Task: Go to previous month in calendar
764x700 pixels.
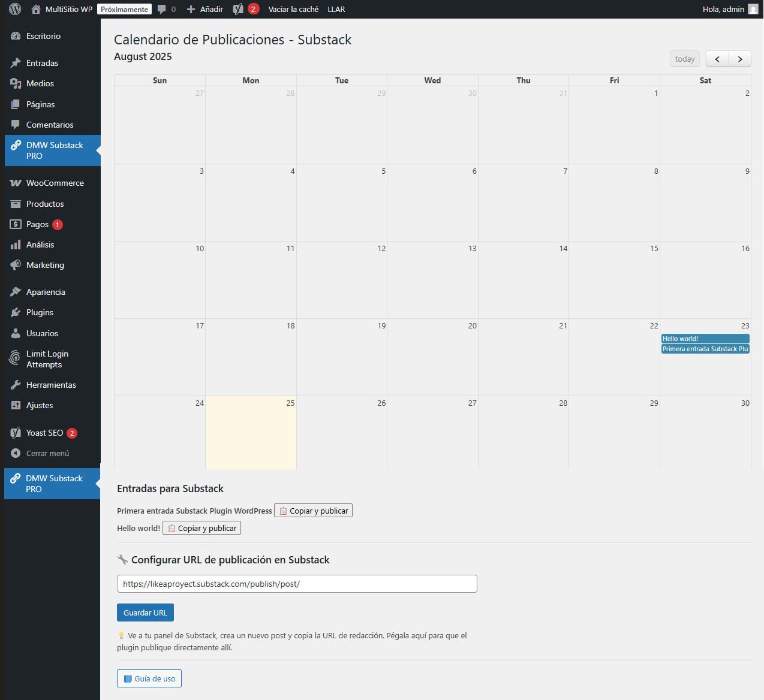Action: pyautogui.click(x=717, y=59)
